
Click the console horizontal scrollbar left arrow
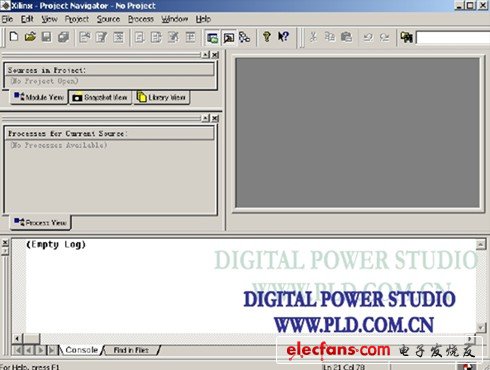[x=17, y=339]
